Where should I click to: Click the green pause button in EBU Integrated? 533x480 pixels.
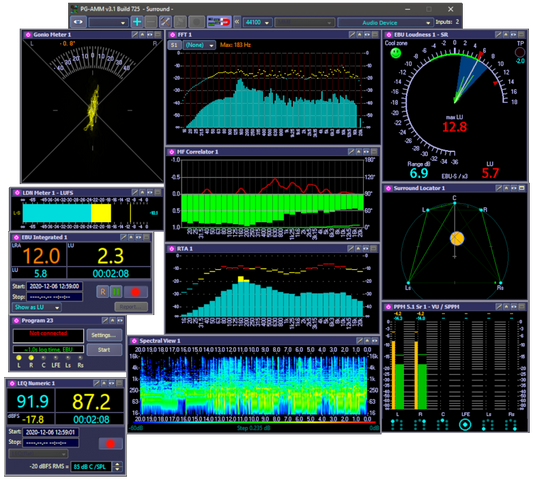point(116,292)
